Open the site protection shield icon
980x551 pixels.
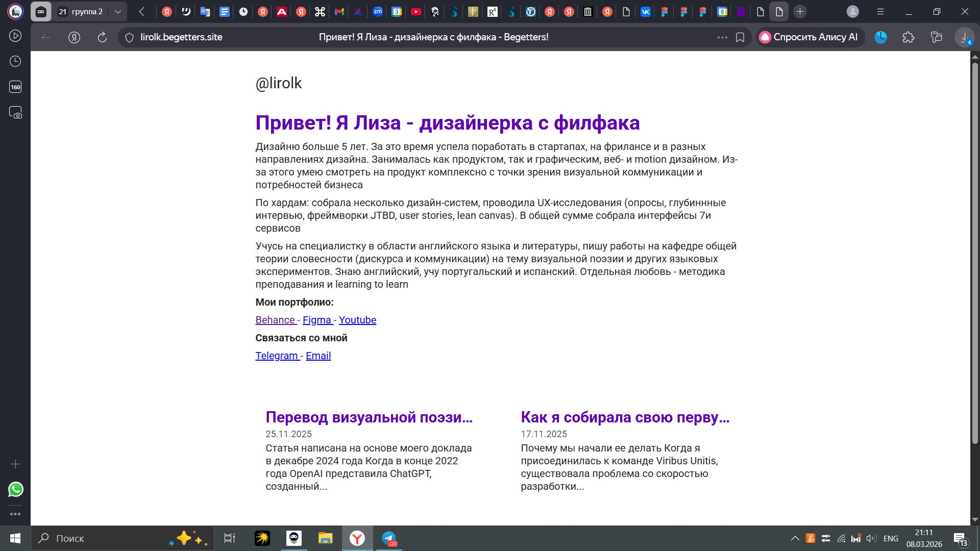click(x=130, y=37)
